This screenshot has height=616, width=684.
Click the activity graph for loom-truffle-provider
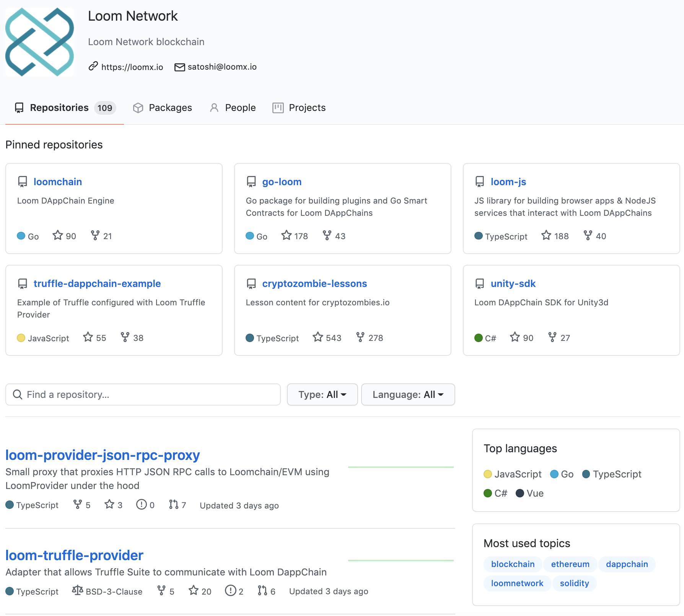tap(401, 561)
